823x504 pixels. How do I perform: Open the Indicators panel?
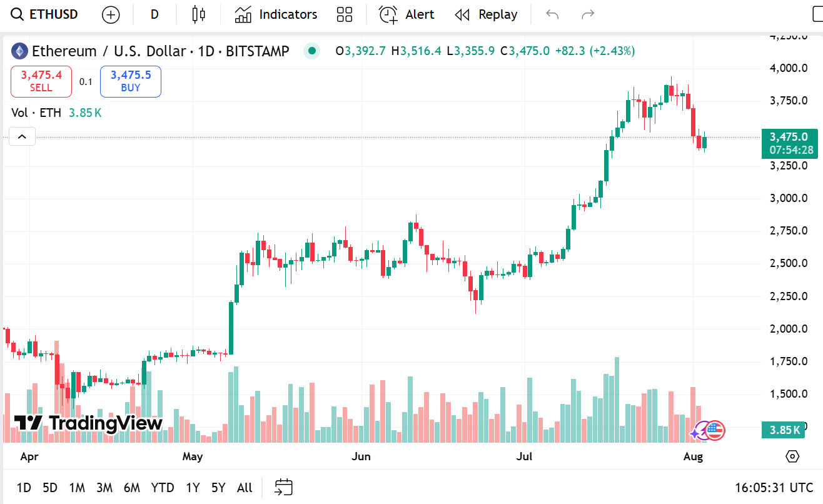276,14
